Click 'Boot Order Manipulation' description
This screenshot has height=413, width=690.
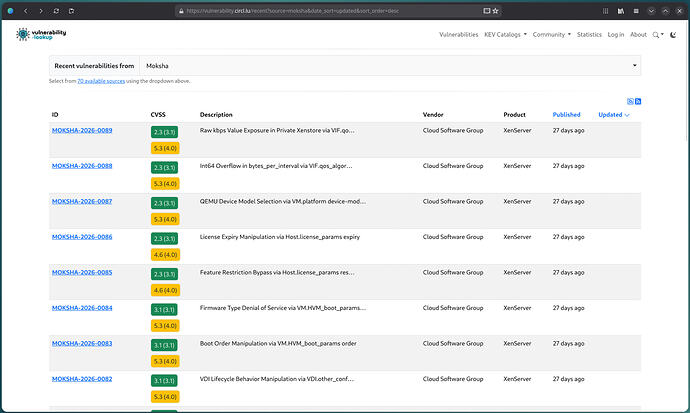point(278,344)
